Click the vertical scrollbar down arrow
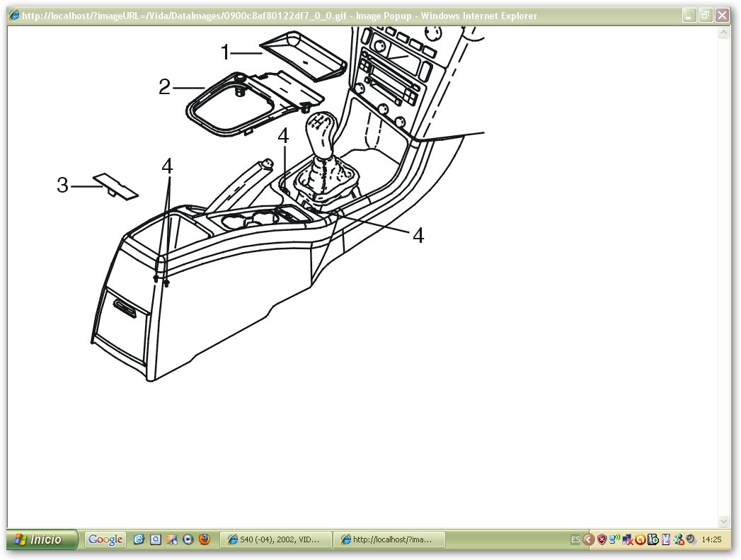741x560 pixels. pyautogui.click(x=724, y=521)
